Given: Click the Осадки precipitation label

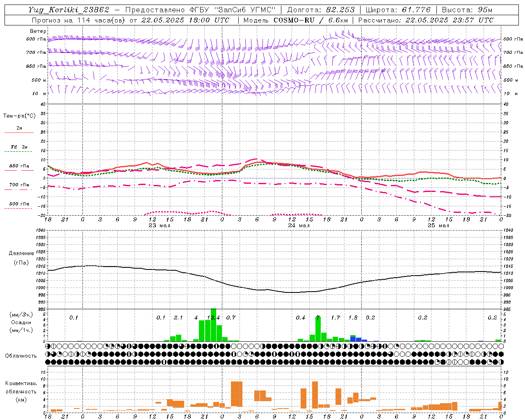Looking at the screenshot, I should click(21, 322).
